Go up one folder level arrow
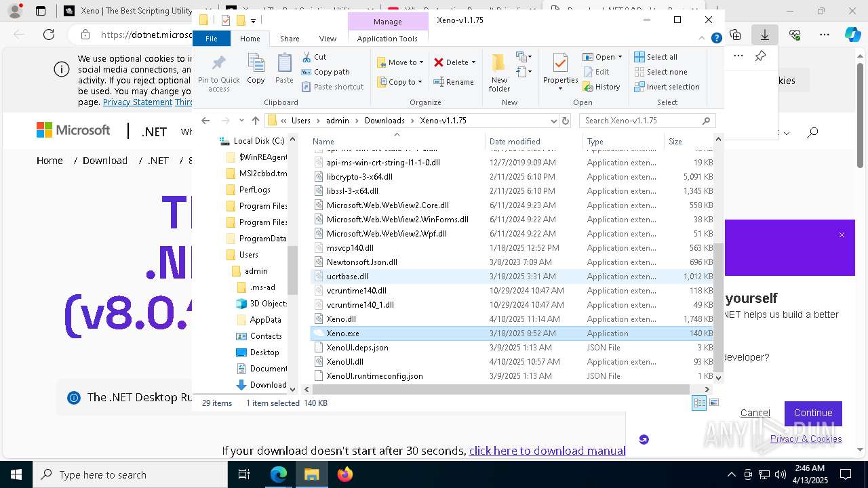The image size is (868, 488). pos(255,121)
